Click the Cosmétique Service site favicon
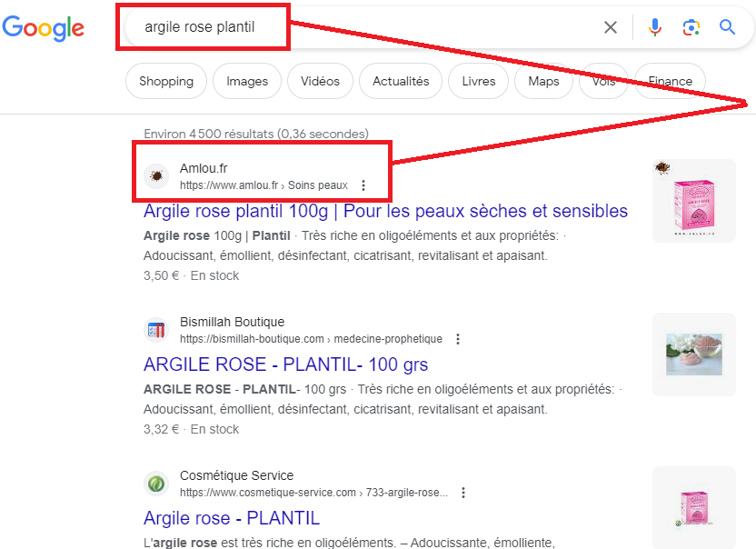The image size is (756, 549). 156,484
